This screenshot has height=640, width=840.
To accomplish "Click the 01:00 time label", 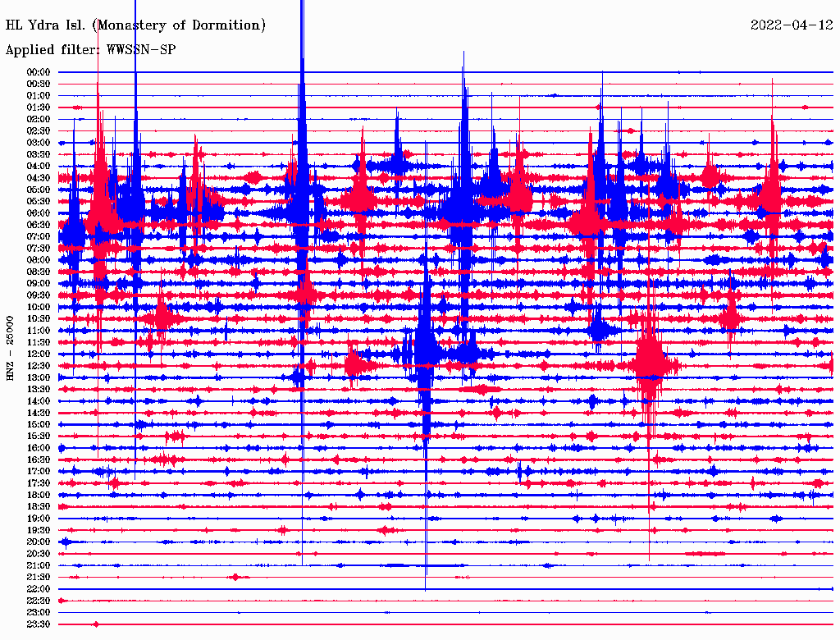I will 38,95.
